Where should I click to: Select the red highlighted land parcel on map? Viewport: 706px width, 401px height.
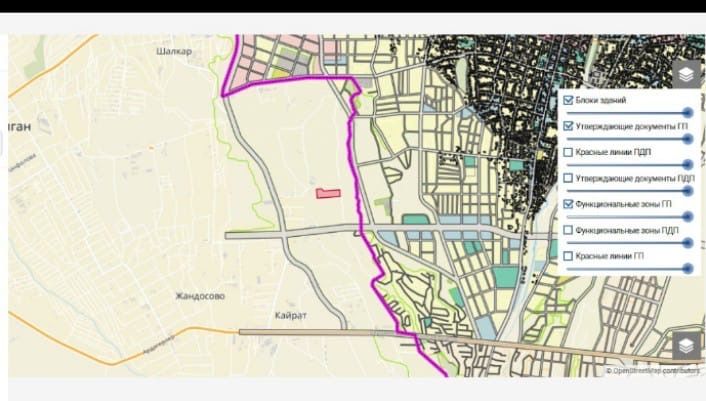point(328,194)
